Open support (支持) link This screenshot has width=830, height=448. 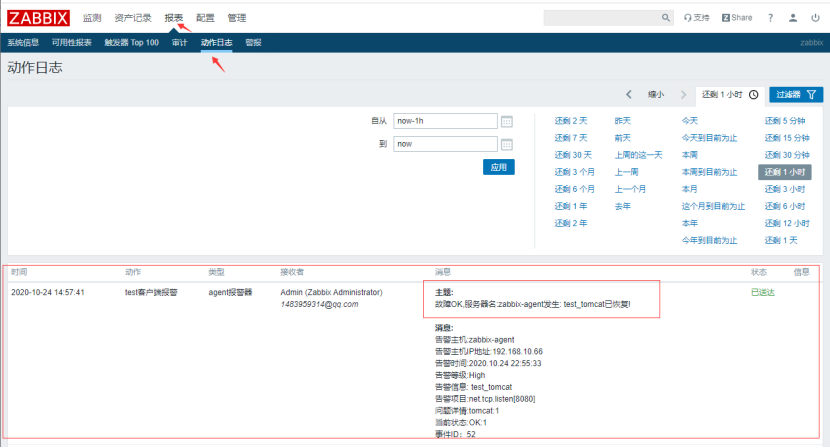tap(696, 17)
